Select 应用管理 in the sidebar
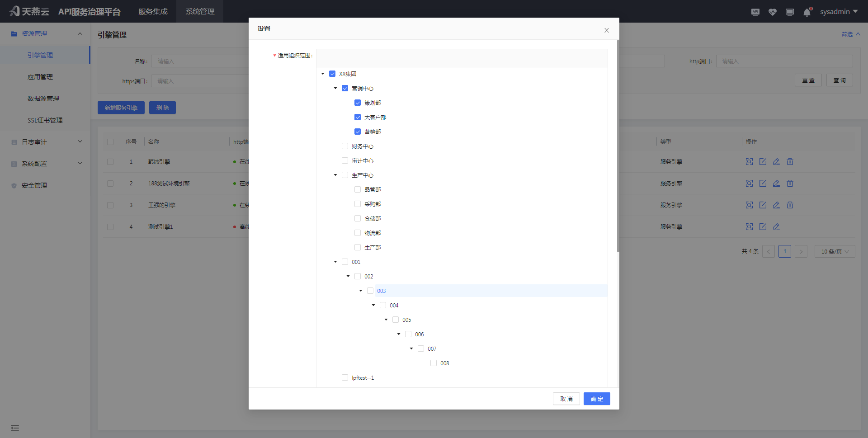Image resolution: width=868 pixels, height=438 pixels. pos(40,77)
